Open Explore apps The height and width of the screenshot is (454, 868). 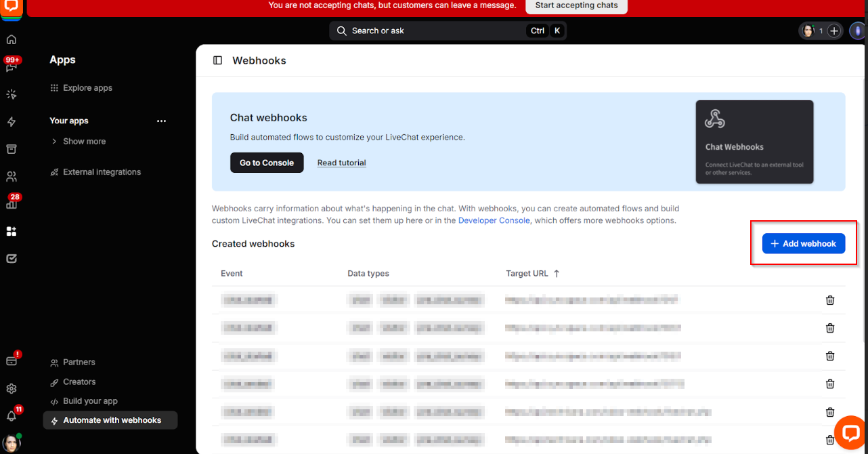(x=81, y=88)
